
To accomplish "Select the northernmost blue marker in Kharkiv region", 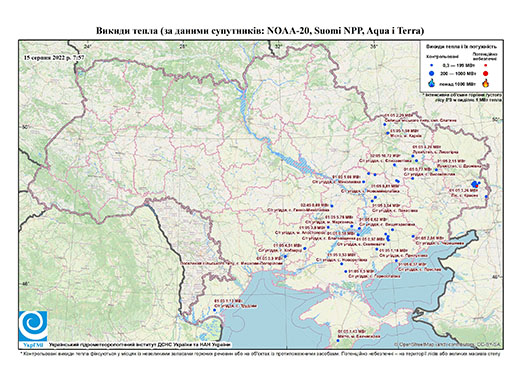I will click(384, 124).
